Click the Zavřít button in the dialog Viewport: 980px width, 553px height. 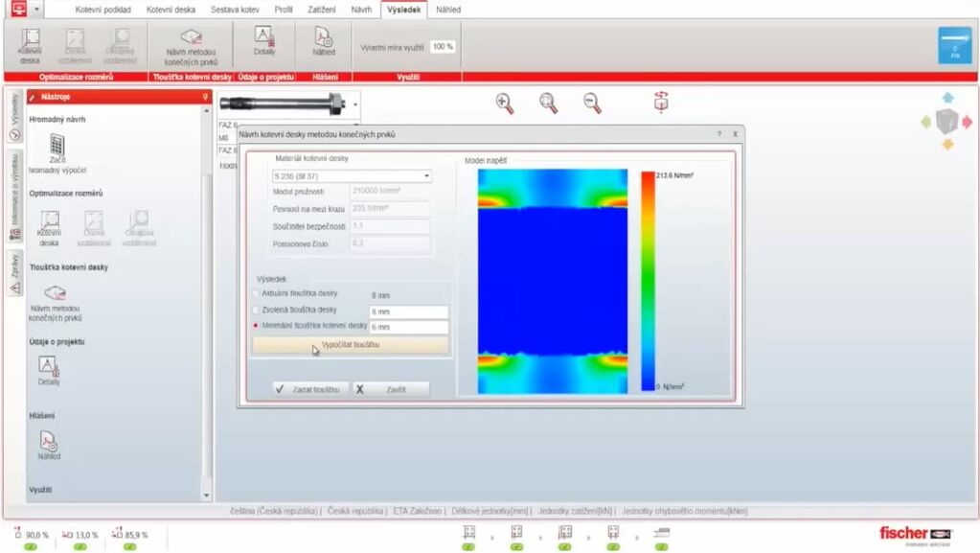click(x=391, y=390)
